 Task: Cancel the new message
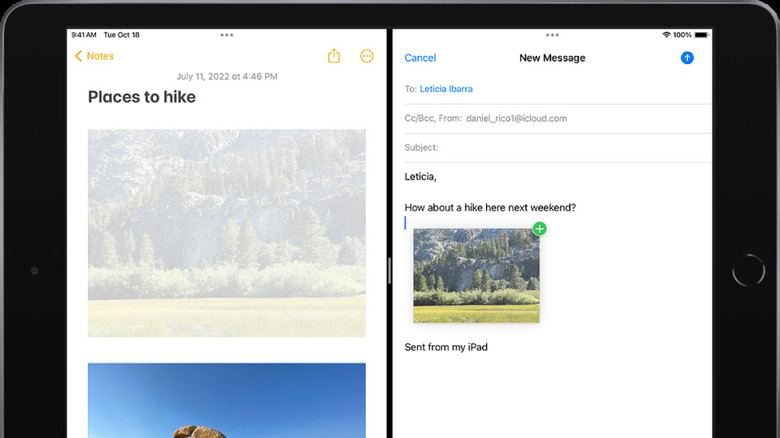420,58
